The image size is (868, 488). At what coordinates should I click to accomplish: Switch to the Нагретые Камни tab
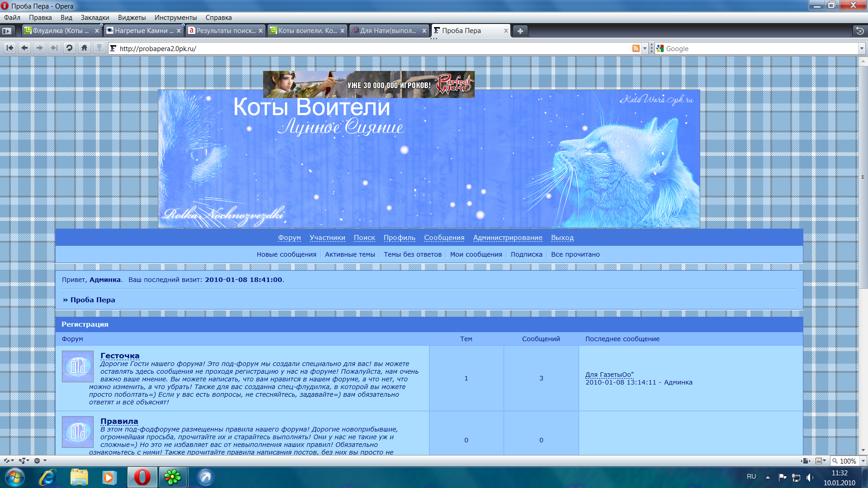click(x=143, y=31)
